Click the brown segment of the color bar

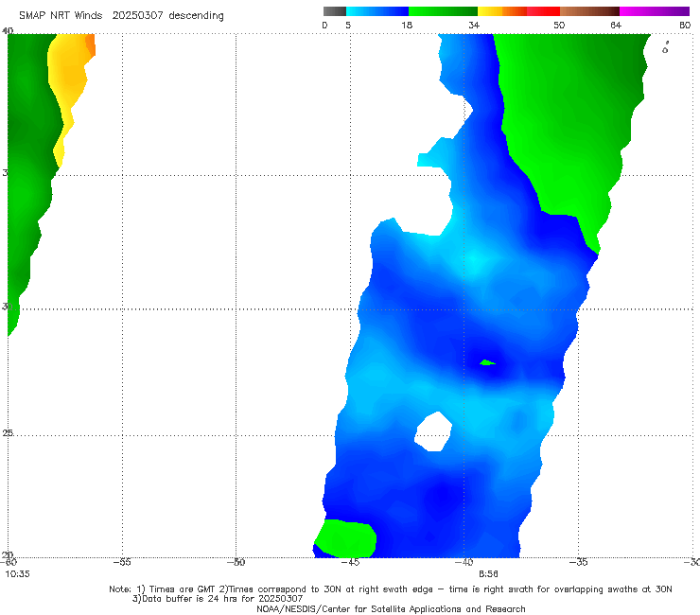(x=589, y=11)
